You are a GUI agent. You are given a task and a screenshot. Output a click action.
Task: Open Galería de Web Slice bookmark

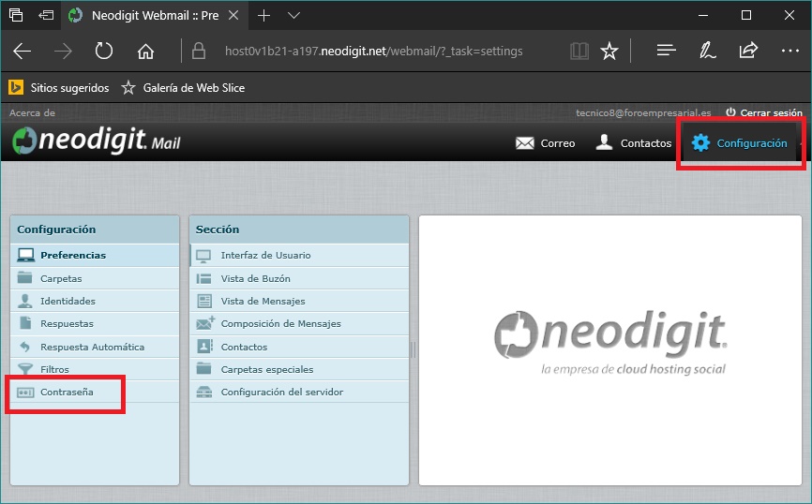183,87
